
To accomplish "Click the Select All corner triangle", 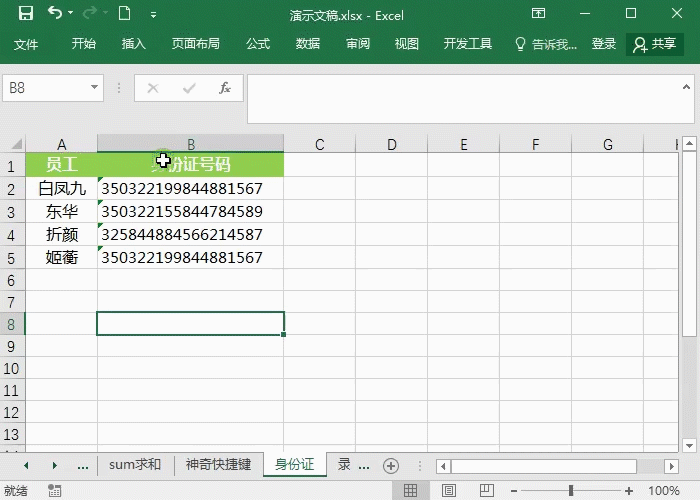I will [16, 144].
